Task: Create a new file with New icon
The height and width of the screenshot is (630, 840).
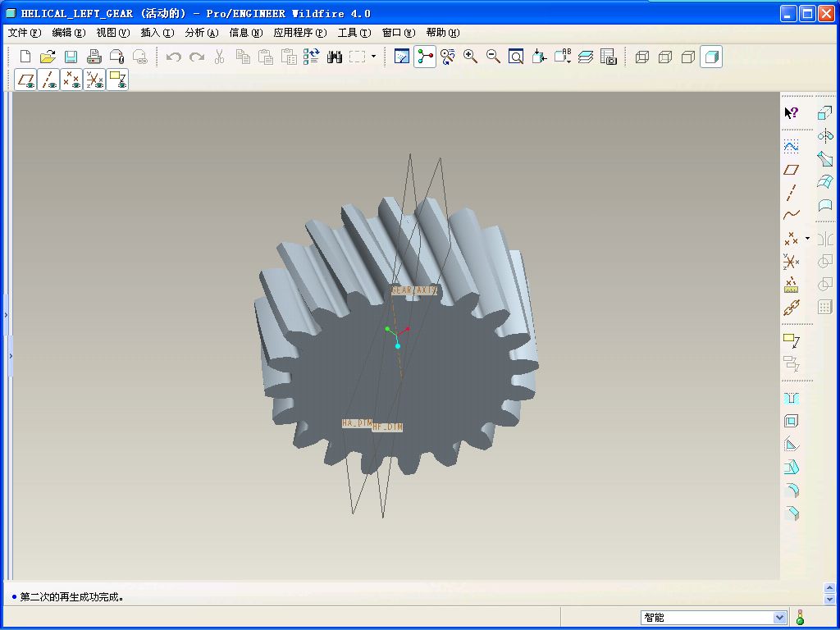Action: point(25,57)
